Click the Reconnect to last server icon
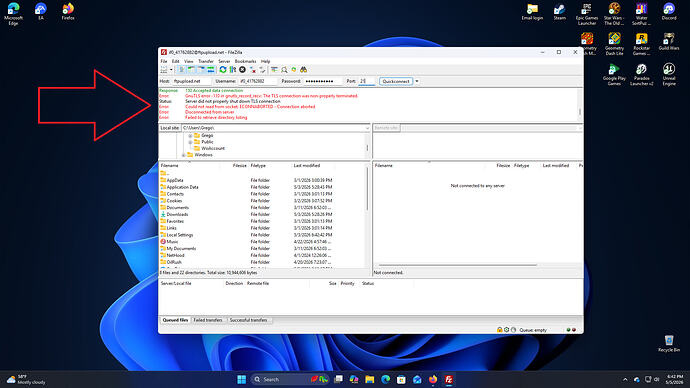The image size is (690, 388). 263,70
